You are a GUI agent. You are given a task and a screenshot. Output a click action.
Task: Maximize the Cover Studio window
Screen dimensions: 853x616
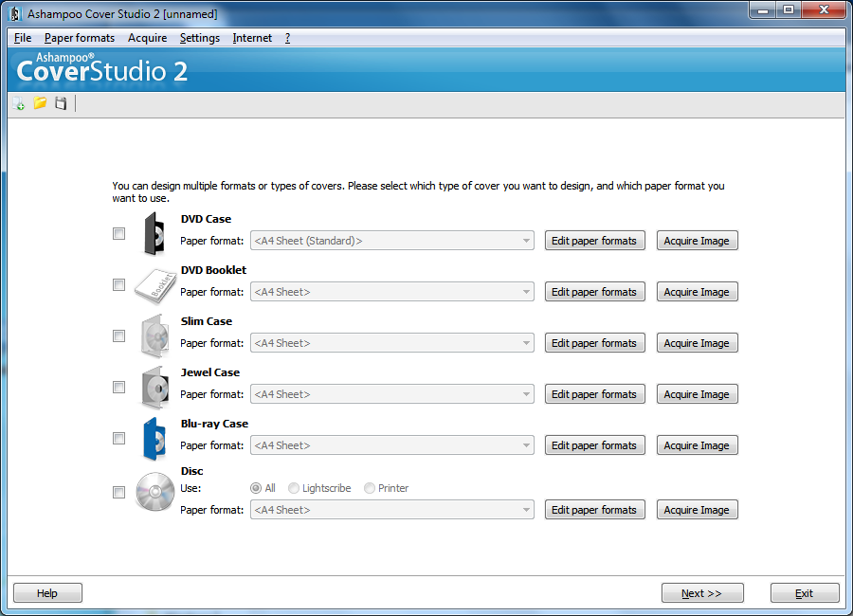point(789,10)
